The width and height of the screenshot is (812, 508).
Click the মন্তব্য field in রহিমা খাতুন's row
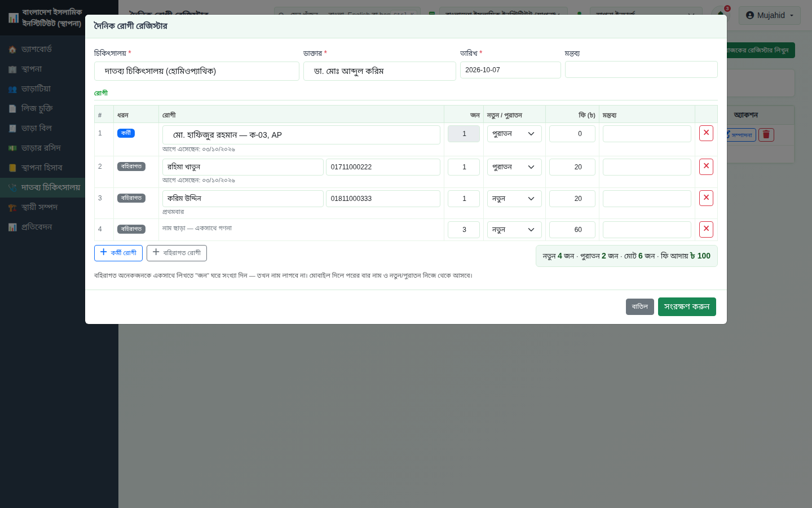coord(647,167)
